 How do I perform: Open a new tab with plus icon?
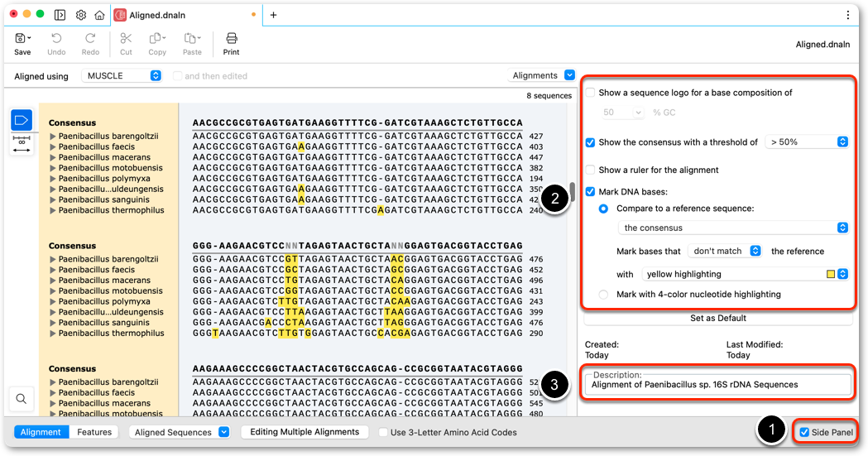(x=273, y=15)
